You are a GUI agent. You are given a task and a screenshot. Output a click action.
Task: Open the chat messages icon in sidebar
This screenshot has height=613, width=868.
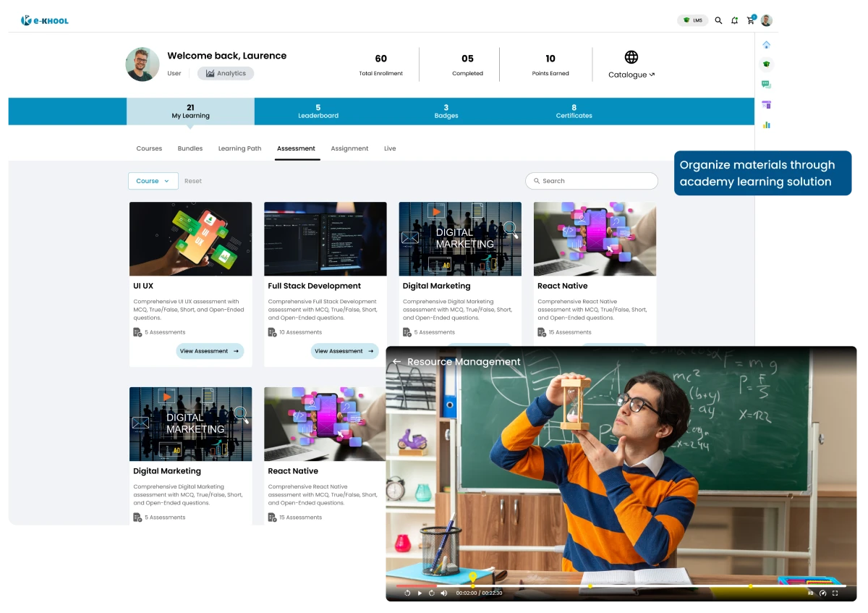pyautogui.click(x=767, y=84)
